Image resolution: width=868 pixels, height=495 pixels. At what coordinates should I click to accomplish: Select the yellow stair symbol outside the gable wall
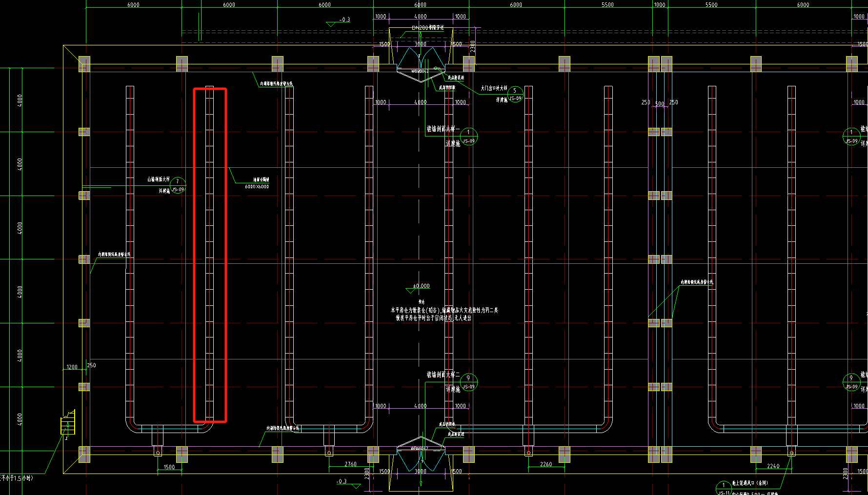pos(68,422)
